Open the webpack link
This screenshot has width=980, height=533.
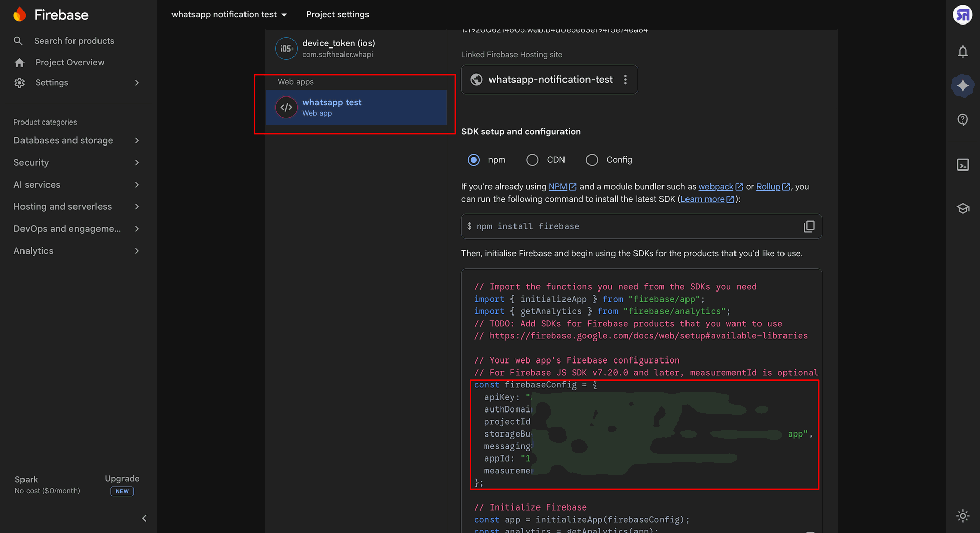point(720,187)
